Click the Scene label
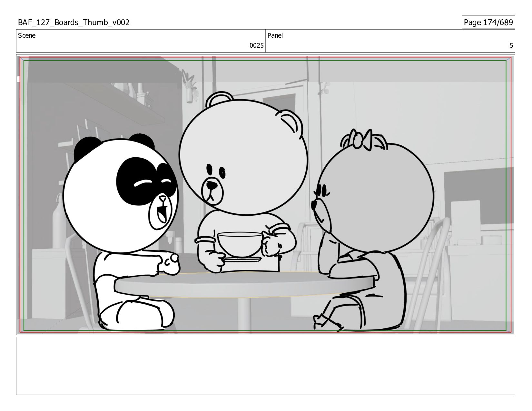Viewport: 532px width, 411px height. coord(27,35)
